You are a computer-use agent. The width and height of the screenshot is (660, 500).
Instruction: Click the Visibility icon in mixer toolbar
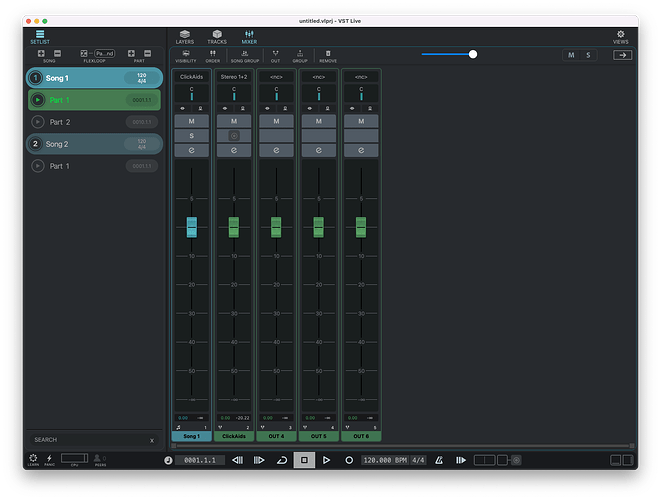[186, 55]
